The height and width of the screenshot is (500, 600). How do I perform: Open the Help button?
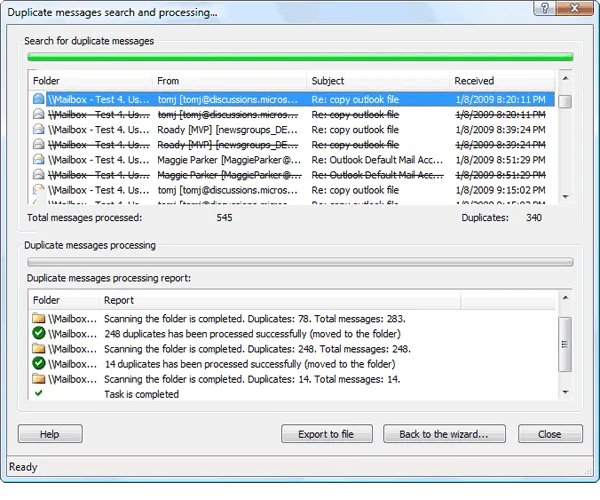point(50,434)
